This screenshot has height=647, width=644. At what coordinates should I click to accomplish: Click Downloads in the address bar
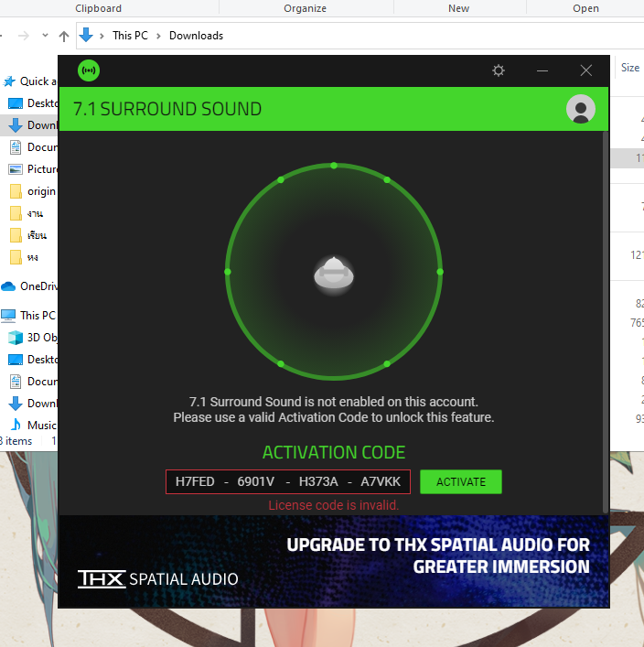point(196,36)
